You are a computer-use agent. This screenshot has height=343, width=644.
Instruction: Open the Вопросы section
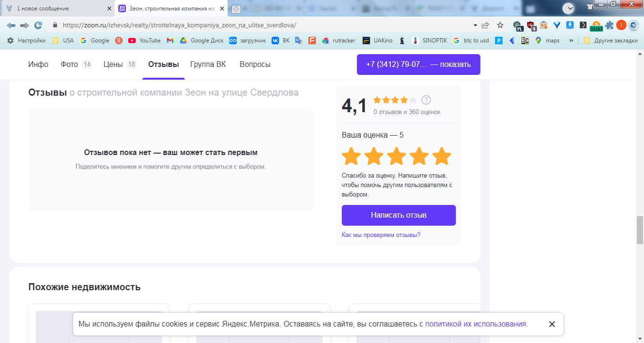tap(255, 65)
